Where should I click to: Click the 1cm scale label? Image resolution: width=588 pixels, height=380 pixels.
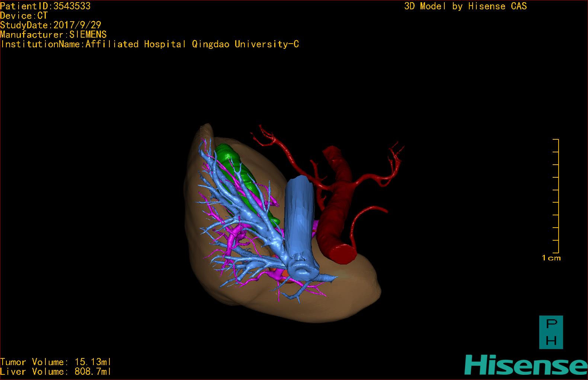pyautogui.click(x=551, y=258)
